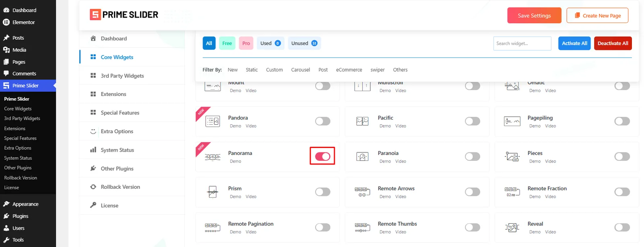Viewport: 644px width, 247px height.
Task: Enable the Reveal widget toggle
Action: point(622,227)
